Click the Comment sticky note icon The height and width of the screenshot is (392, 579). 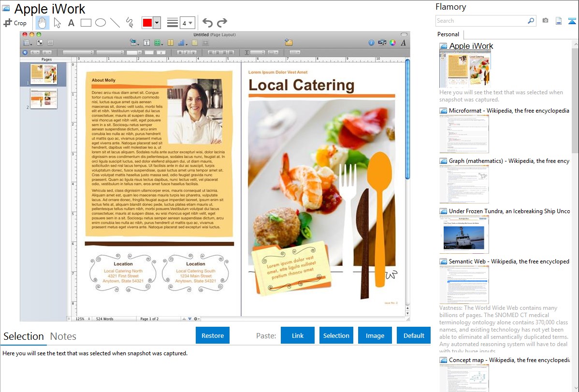[x=195, y=43]
